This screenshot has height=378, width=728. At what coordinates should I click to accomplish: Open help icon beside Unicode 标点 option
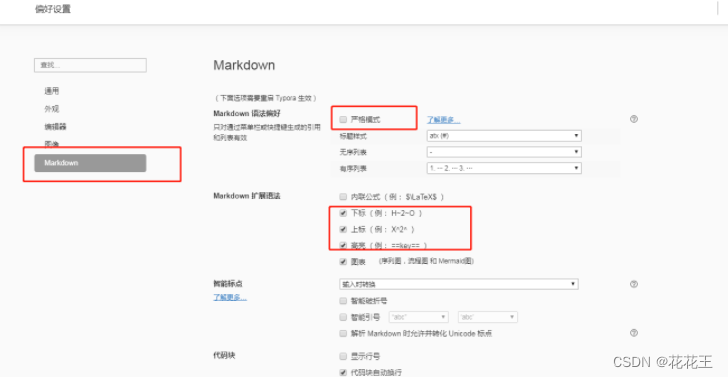point(634,333)
